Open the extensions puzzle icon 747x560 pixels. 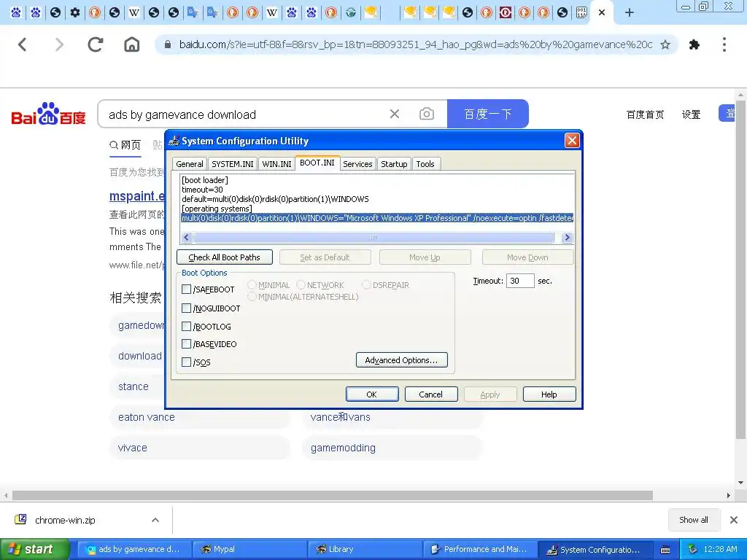[694, 44]
